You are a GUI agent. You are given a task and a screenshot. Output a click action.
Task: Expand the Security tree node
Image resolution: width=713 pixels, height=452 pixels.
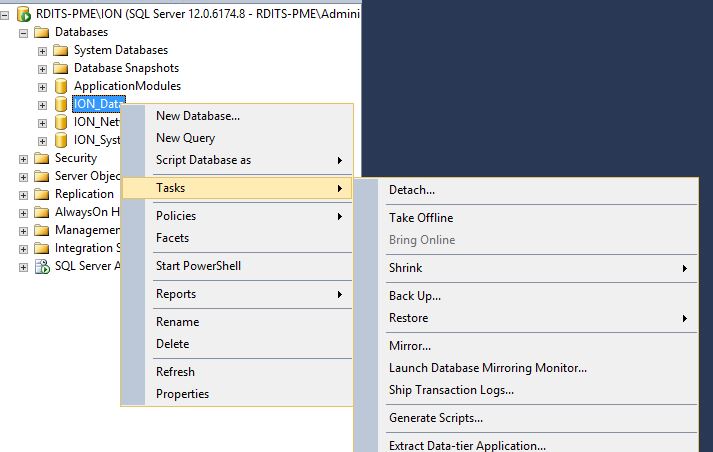coord(23,158)
